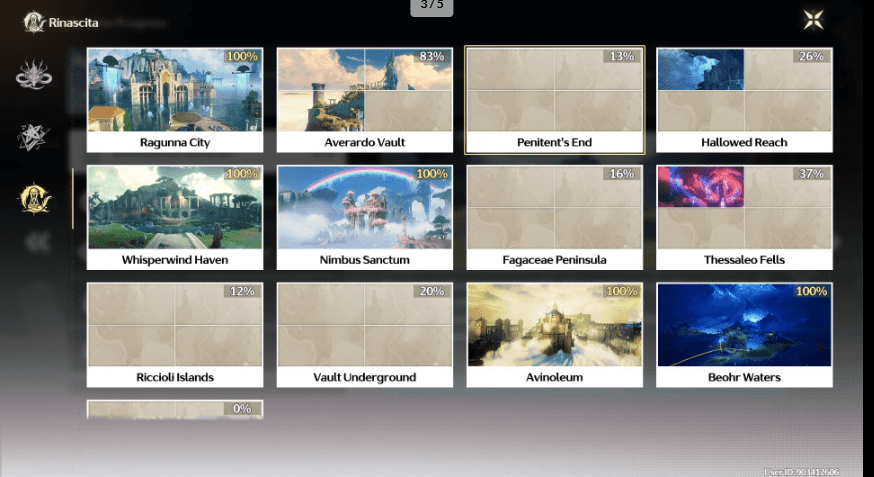Select the star emblem region in sidebar
The width and height of the screenshot is (874, 477).
34,138
